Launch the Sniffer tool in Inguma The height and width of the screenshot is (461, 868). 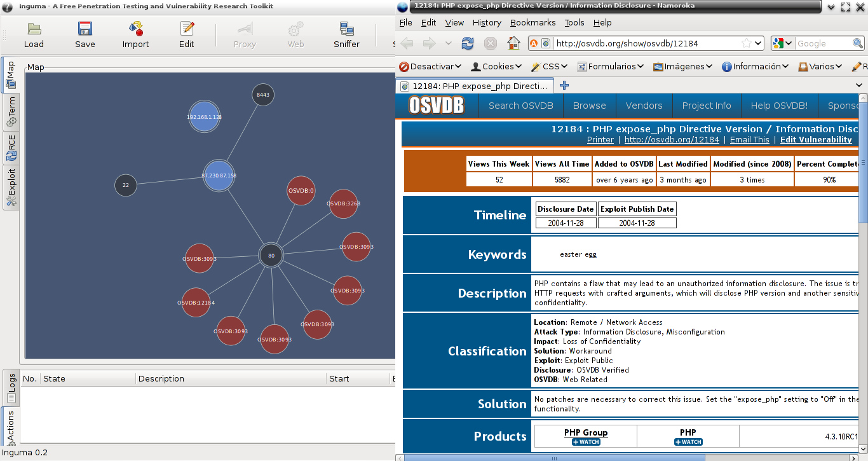click(346, 36)
